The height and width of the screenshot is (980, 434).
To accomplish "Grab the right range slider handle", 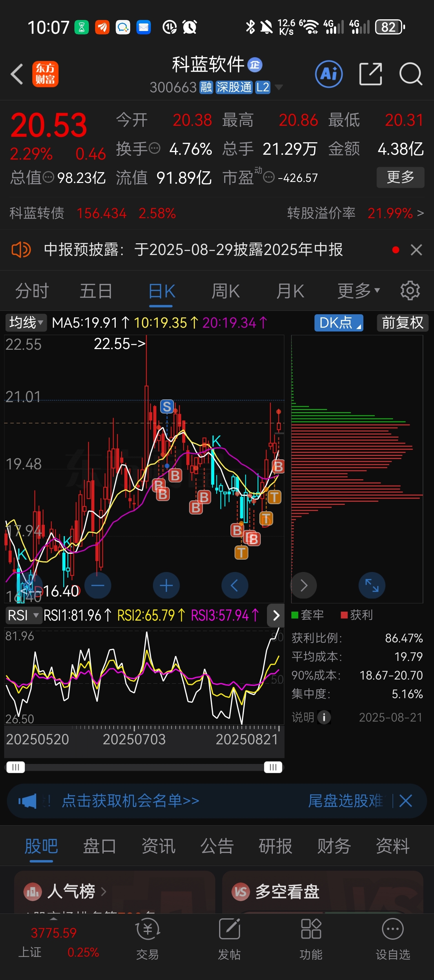I will click(273, 767).
